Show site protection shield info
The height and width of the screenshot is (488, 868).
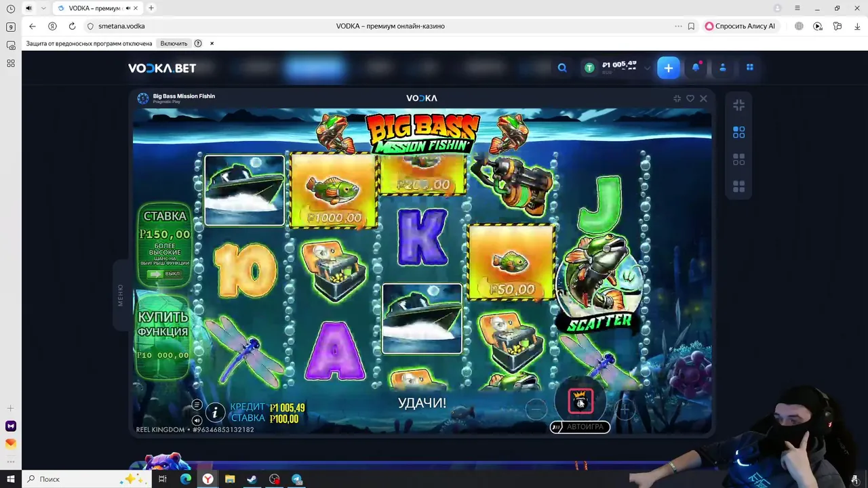coord(90,26)
